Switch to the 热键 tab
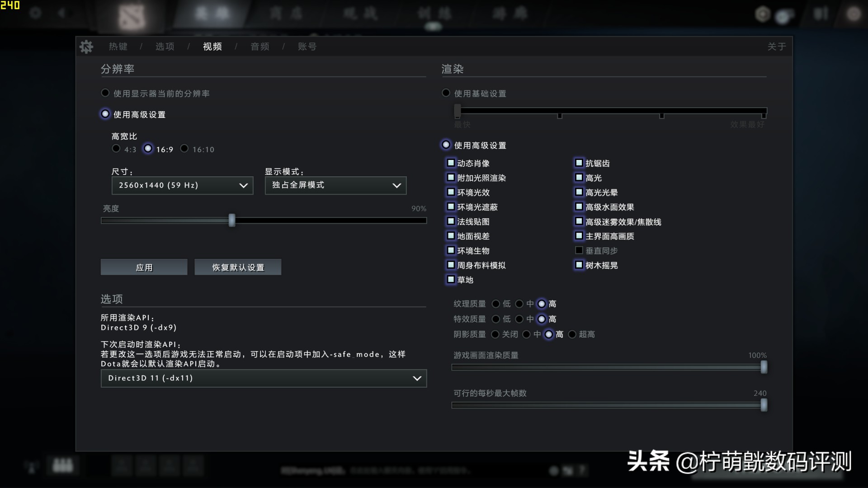Image resolution: width=868 pixels, height=488 pixels. tap(118, 46)
